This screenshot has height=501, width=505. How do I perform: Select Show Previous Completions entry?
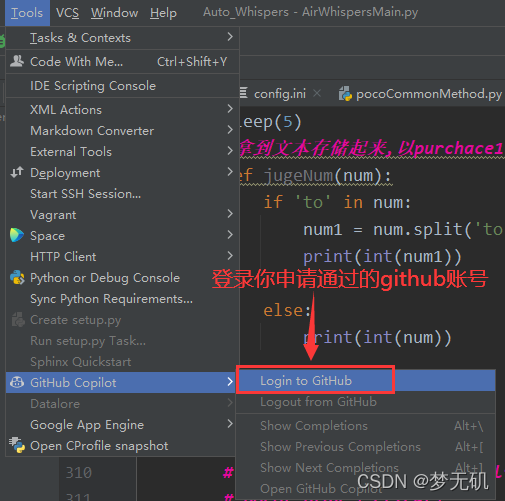pyautogui.click(x=366, y=447)
